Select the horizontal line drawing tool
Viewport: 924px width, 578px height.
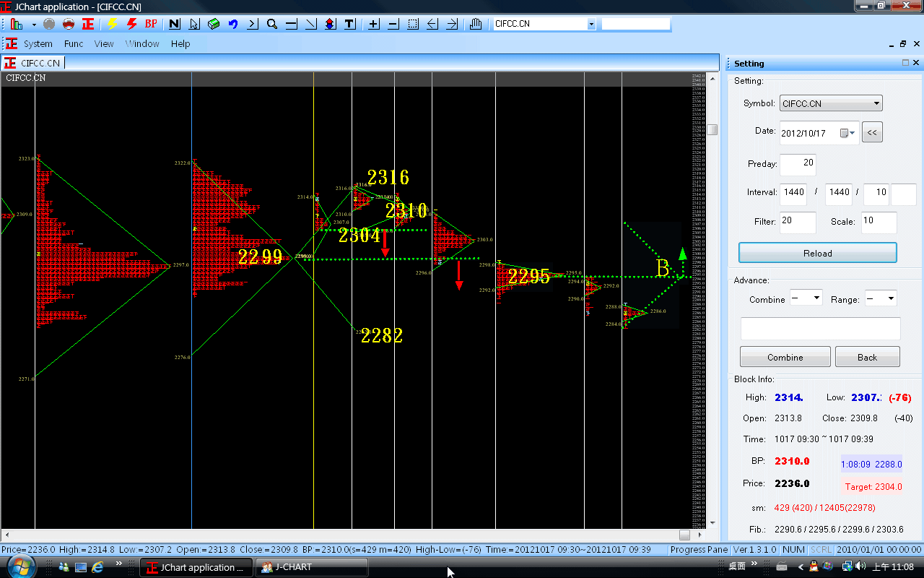292,24
